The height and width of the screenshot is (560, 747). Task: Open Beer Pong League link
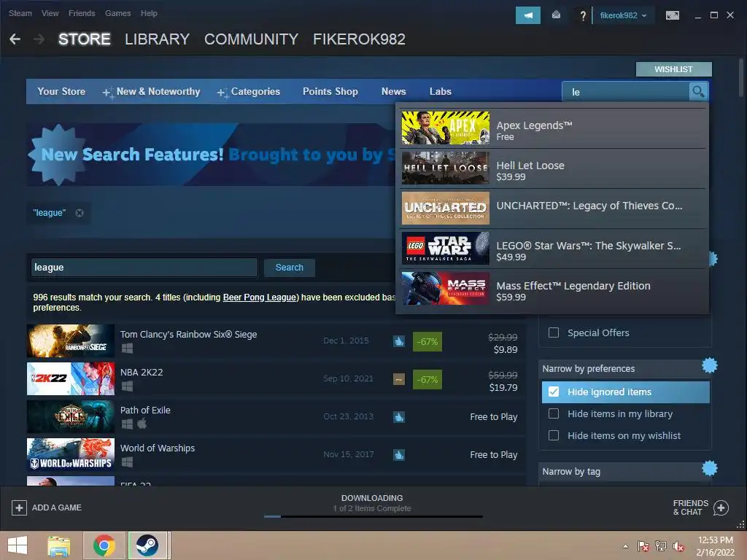pos(259,297)
